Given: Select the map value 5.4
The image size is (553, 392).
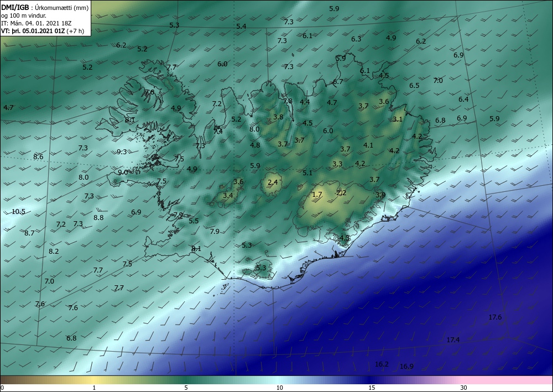Looking at the screenshot, I should pos(241,27).
